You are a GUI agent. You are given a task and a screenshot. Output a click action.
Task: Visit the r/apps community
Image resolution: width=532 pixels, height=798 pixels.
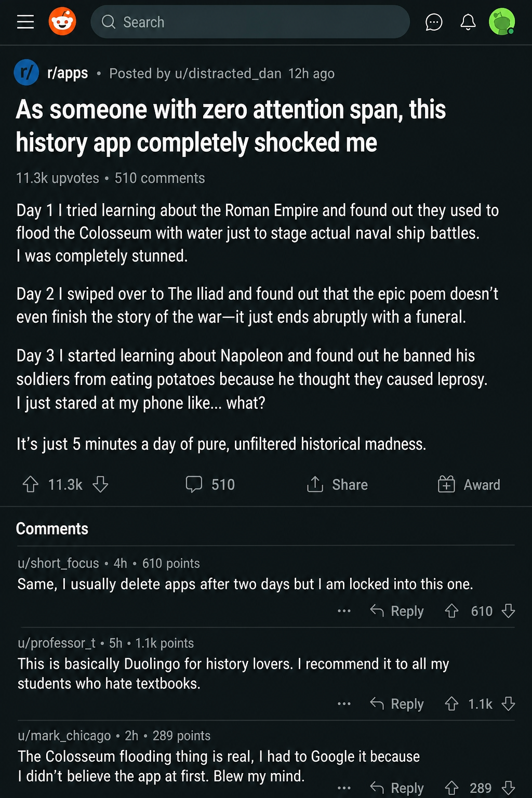tap(68, 73)
